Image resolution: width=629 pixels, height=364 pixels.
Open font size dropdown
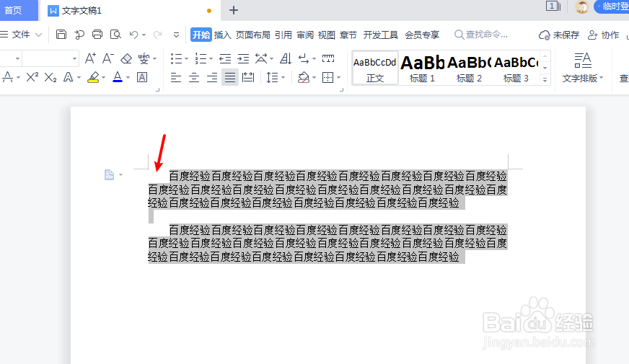[x=74, y=58]
